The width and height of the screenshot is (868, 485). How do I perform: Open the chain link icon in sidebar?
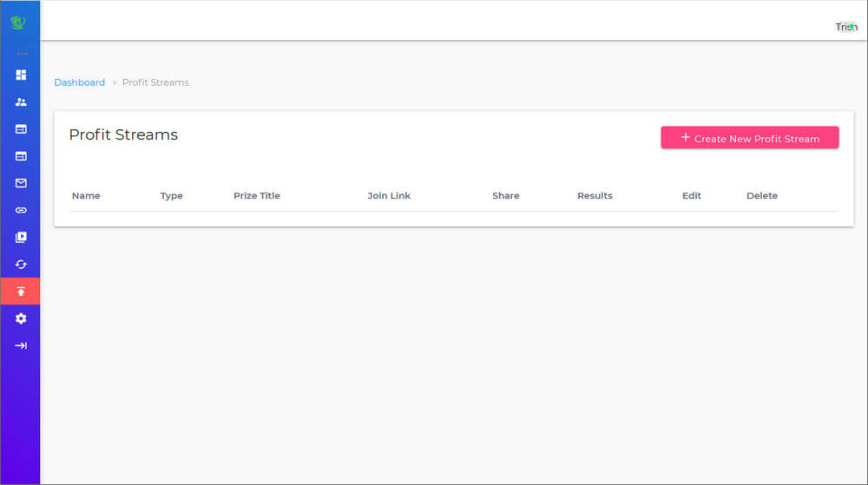coord(21,210)
